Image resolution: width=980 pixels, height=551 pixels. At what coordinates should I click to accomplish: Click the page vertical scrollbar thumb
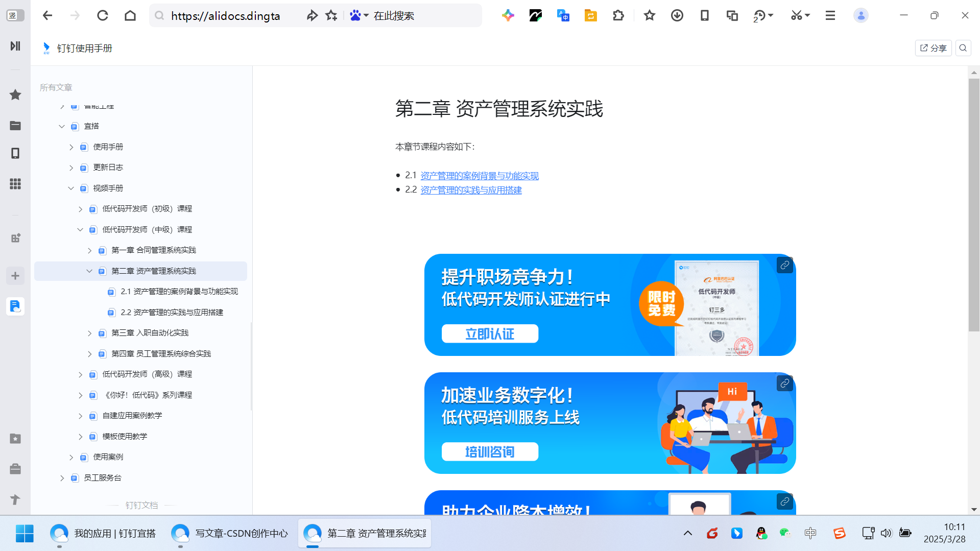click(974, 204)
